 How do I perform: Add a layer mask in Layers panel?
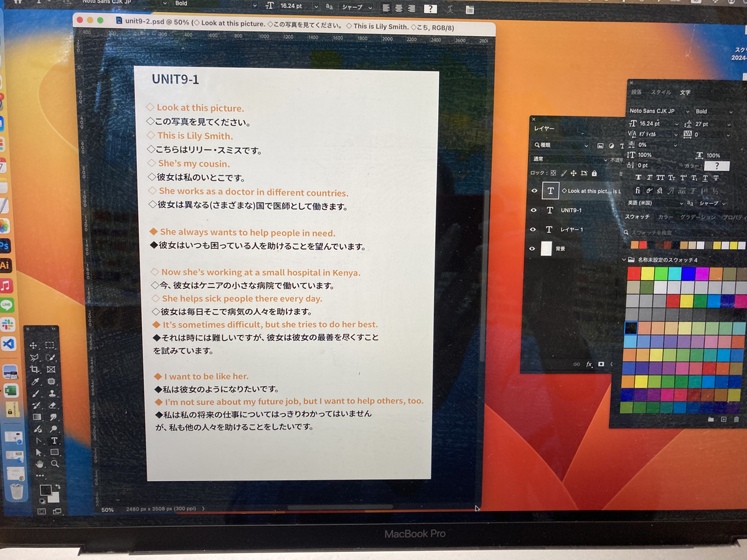(601, 364)
